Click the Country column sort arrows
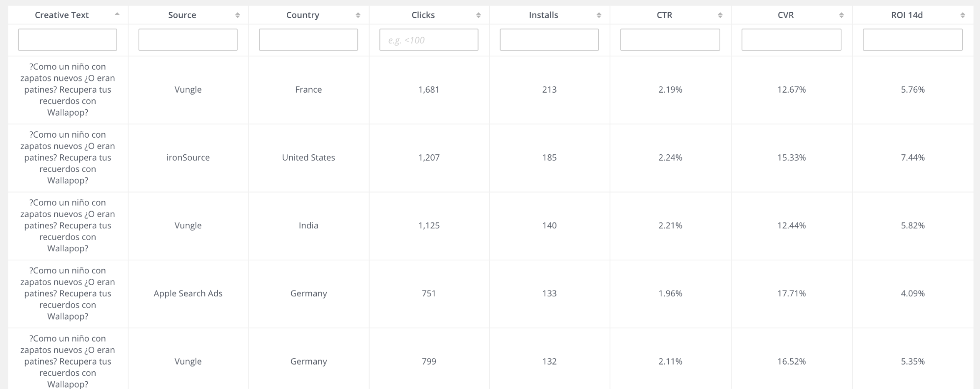 (x=358, y=15)
